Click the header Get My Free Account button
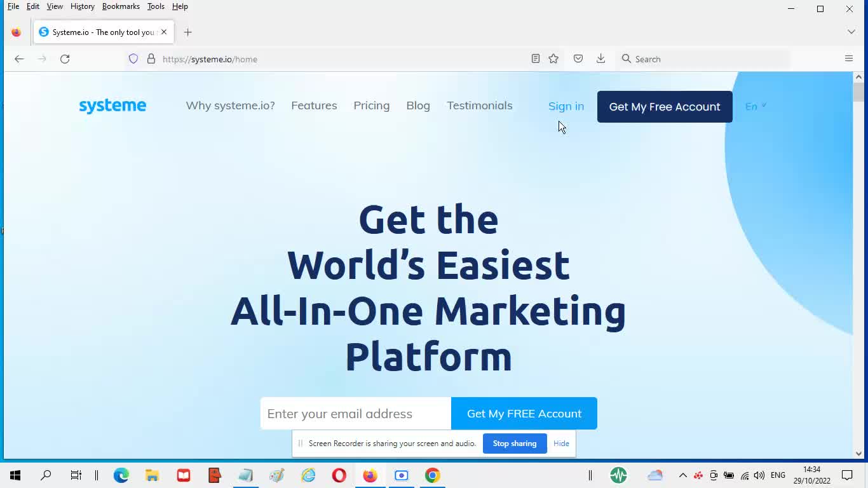This screenshot has height=488, width=868. (x=665, y=107)
